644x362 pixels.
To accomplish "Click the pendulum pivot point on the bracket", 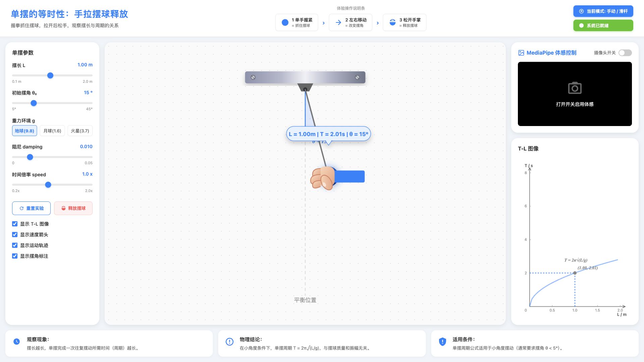I will [x=305, y=89].
